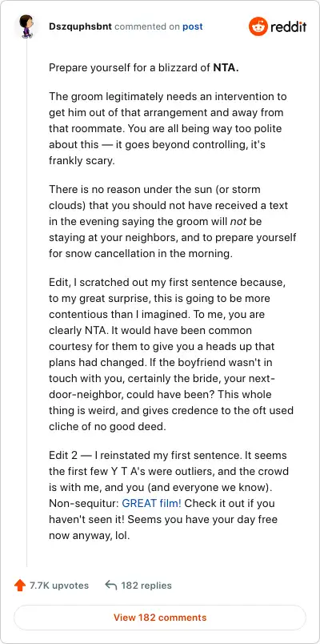The width and height of the screenshot is (320, 644).
Task: Click the italic 'not' word
Action: click(x=238, y=222)
